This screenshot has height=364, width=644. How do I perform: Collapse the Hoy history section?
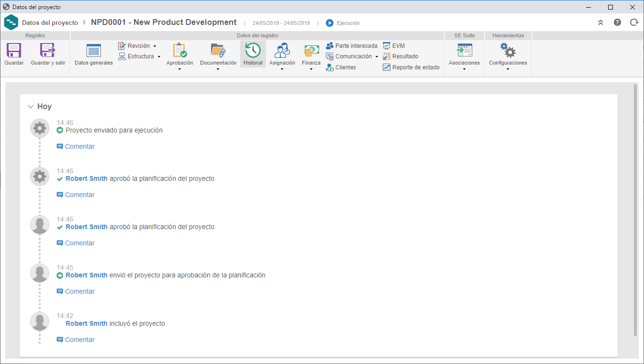pos(31,107)
